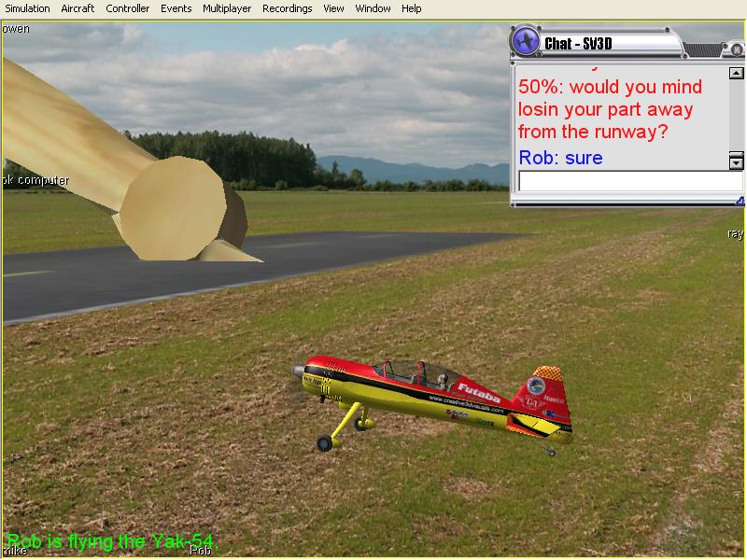Viewport: 747px width, 560px height.
Task: Open the Aircraft menu
Action: point(78,8)
